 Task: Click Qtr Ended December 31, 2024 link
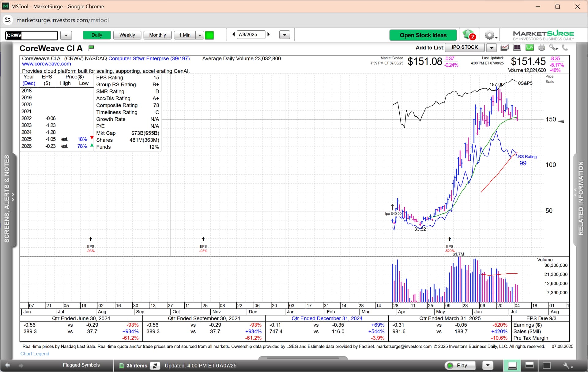(x=327, y=318)
